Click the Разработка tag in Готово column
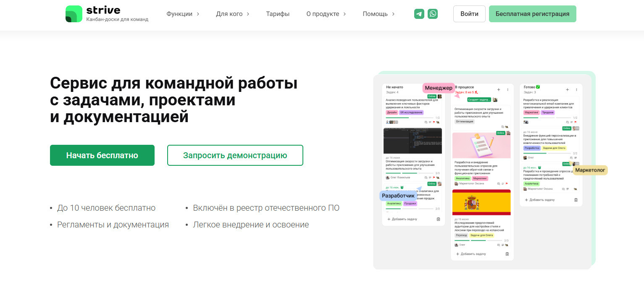This screenshot has width=644, height=282. (x=531, y=148)
